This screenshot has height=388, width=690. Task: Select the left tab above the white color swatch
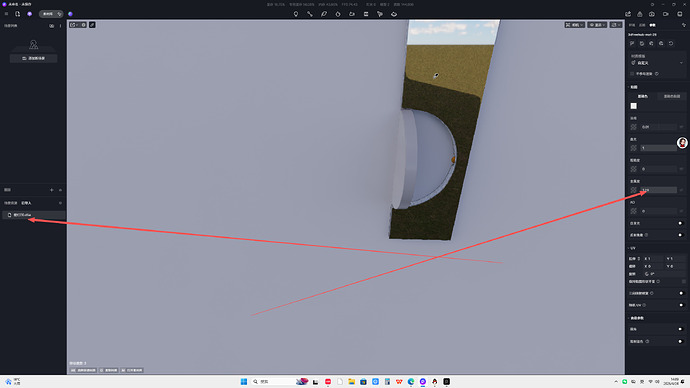pos(643,96)
